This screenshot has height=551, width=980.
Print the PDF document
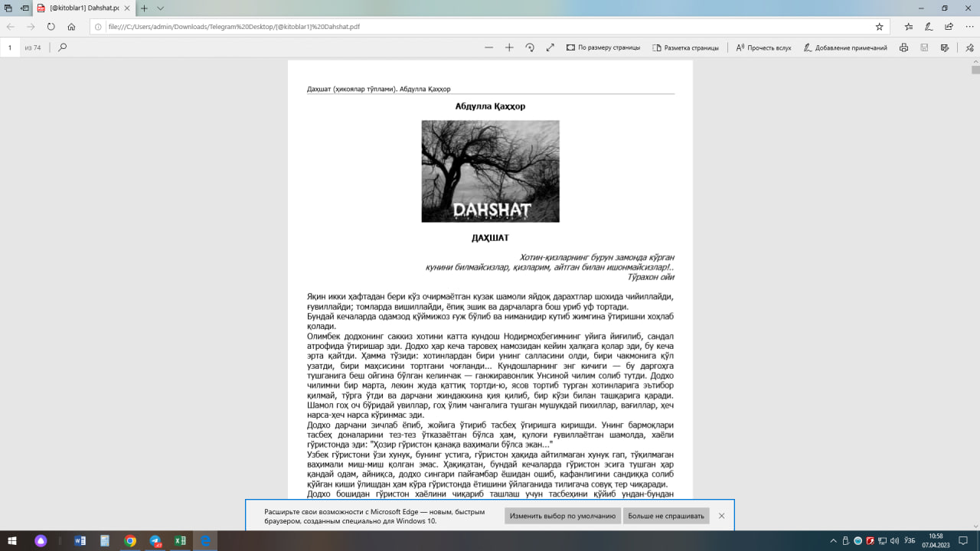(x=904, y=47)
